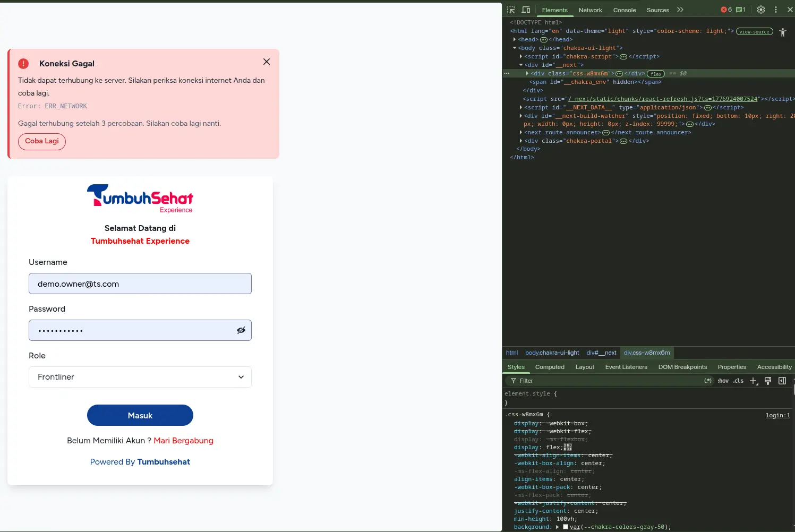This screenshot has height=532, width=795.
Task: Activate the inspect element picker icon
Action: [511, 10]
